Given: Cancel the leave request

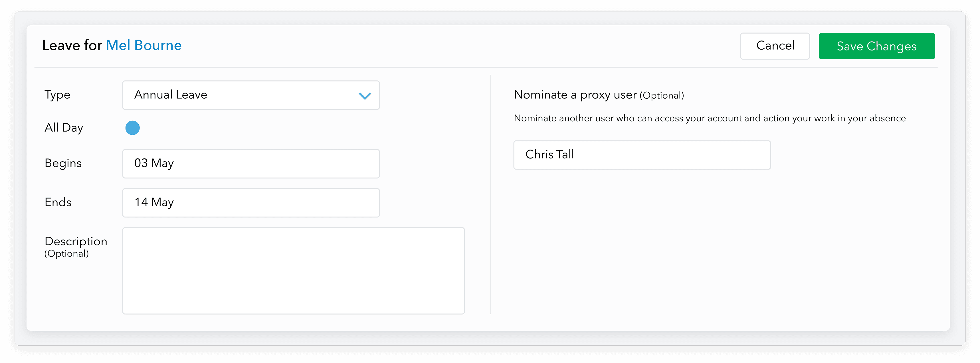Looking at the screenshot, I should pyautogui.click(x=775, y=46).
